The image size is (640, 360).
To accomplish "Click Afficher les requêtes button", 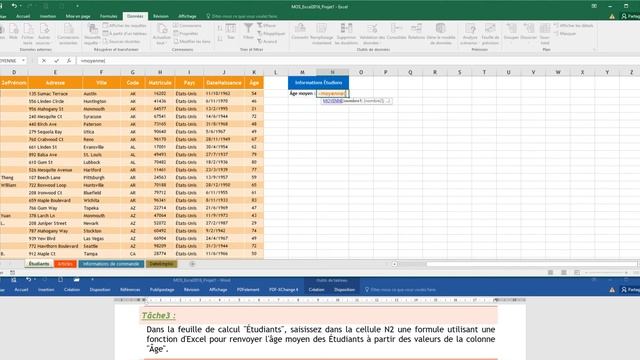I will 125,26.
